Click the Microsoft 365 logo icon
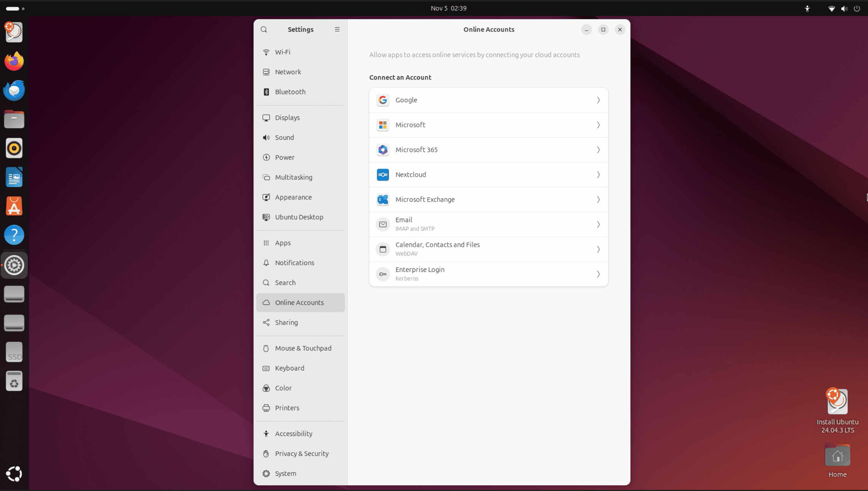 pos(382,150)
